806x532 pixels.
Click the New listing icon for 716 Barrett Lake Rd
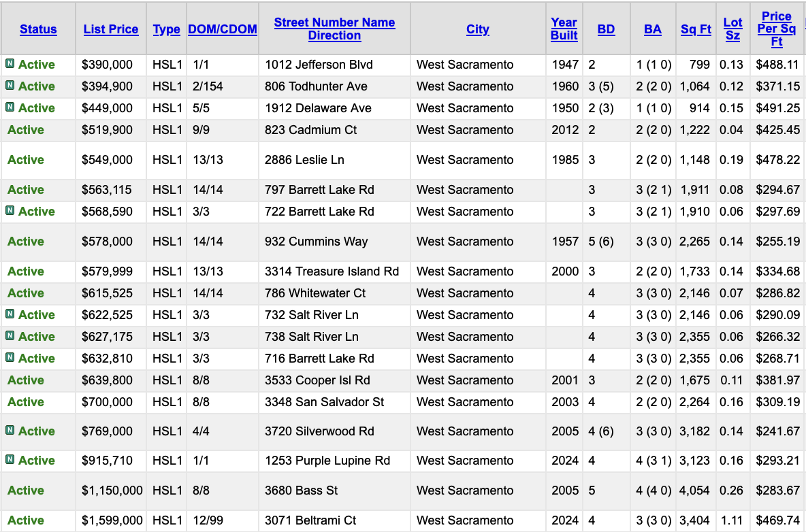[x=10, y=357]
